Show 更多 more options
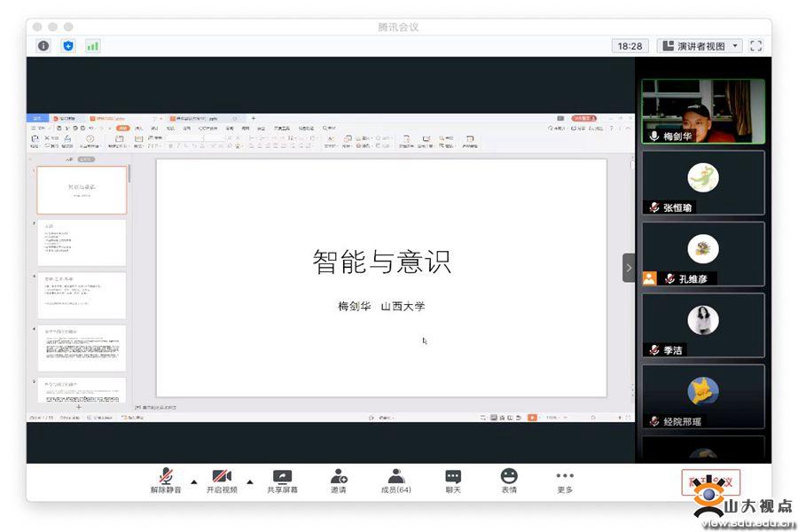This screenshot has height=532, width=798. coord(565,481)
